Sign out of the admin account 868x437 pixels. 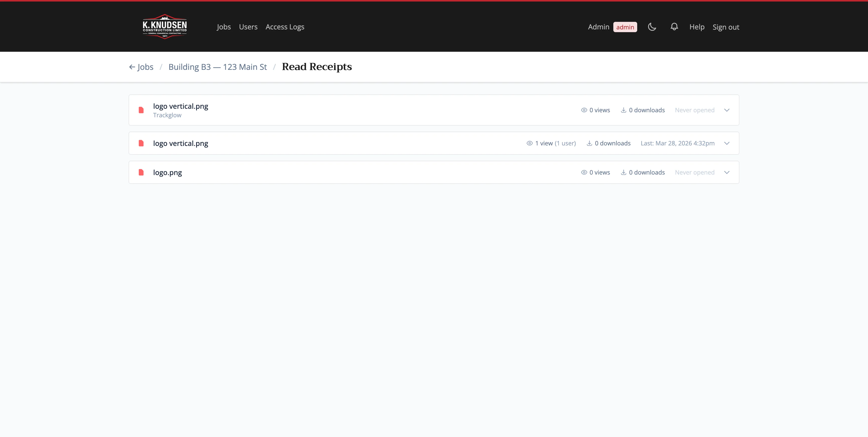point(726,27)
